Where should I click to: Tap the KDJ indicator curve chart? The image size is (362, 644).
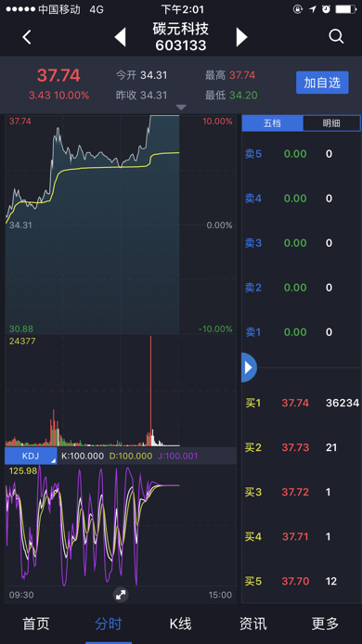pos(121,525)
